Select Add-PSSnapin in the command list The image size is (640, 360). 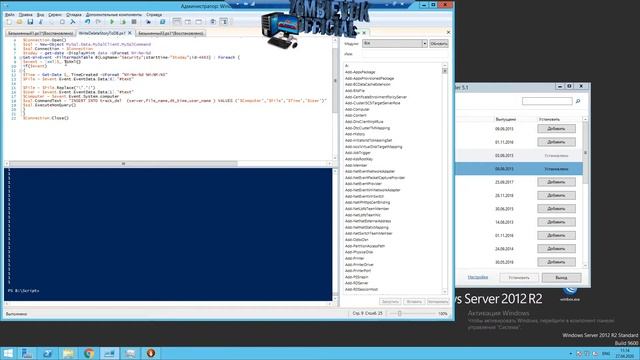357,277
